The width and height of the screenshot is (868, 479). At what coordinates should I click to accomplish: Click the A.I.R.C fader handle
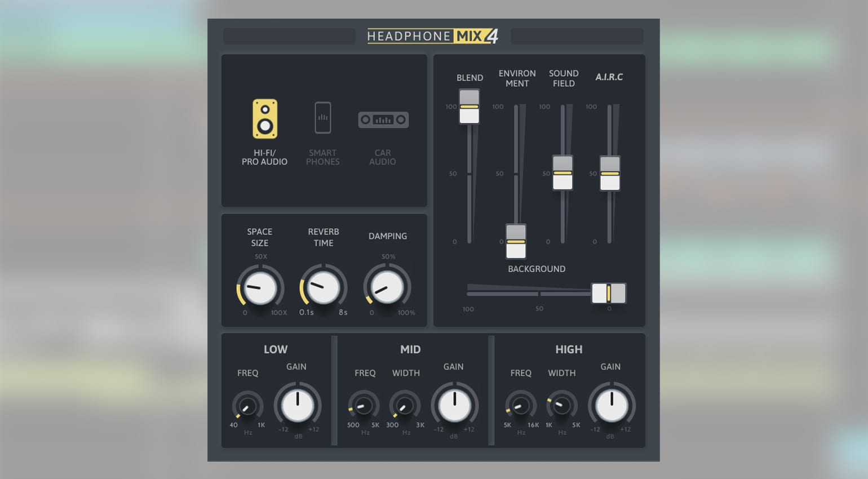click(609, 173)
